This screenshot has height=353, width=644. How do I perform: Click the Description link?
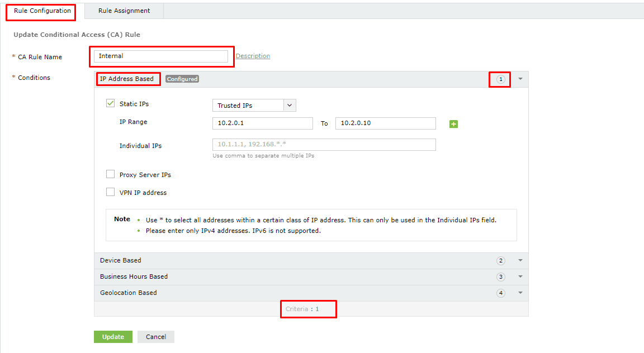[x=253, y=56]
